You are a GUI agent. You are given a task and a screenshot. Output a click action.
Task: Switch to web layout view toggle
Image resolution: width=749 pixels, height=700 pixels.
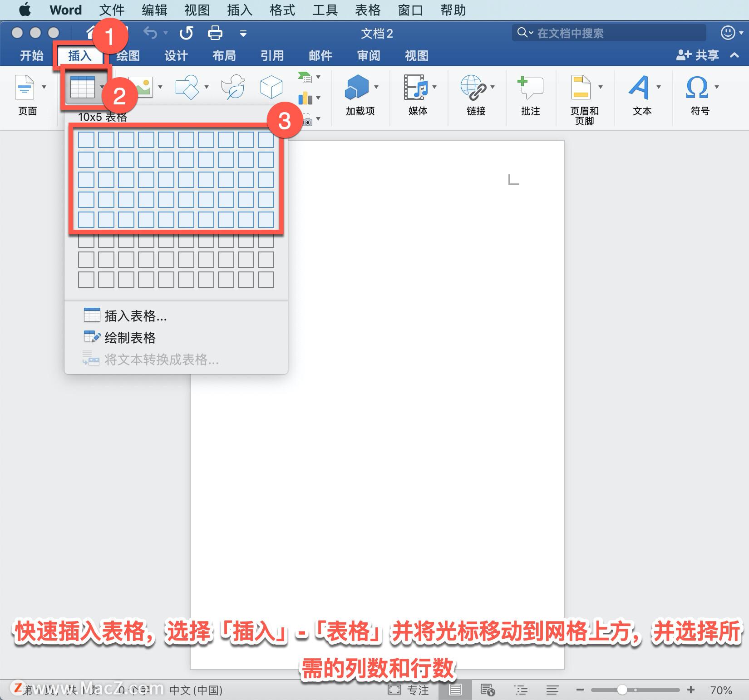(488, 690)
